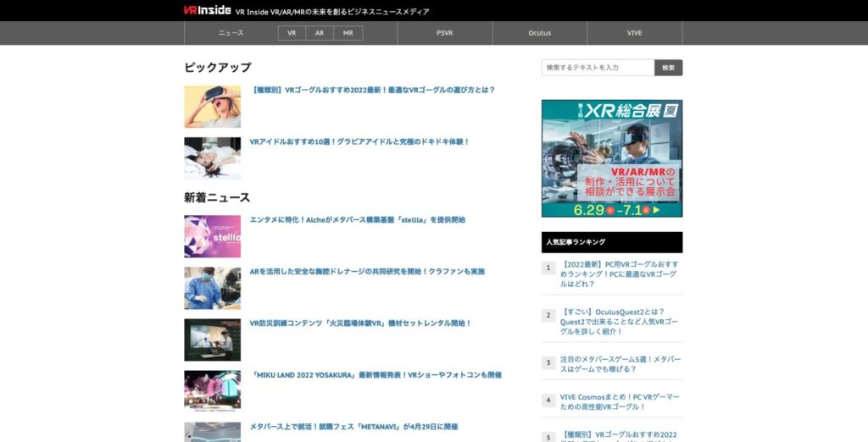Open the METANAVI article thumbnail

pos(213,432)
